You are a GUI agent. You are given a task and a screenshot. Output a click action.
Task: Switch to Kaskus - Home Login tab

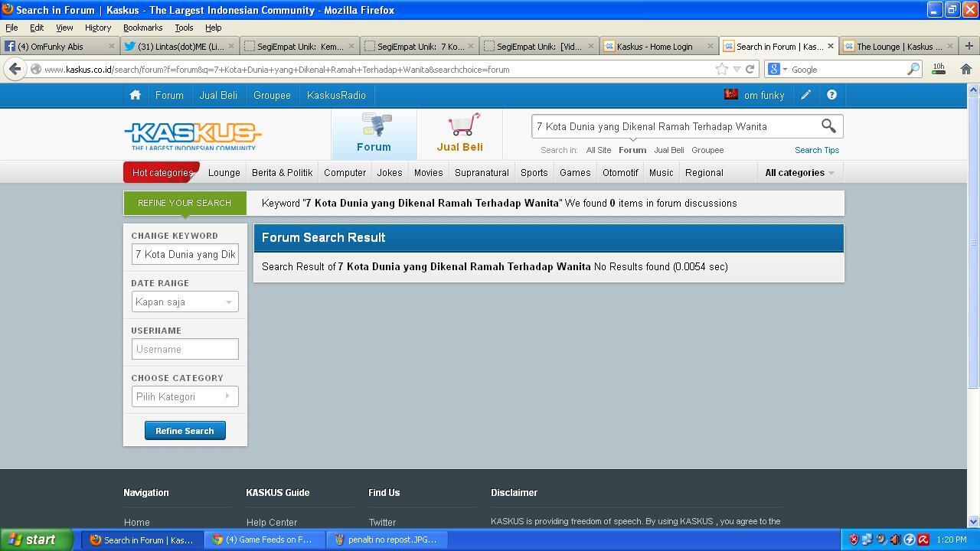pos(658,46)
